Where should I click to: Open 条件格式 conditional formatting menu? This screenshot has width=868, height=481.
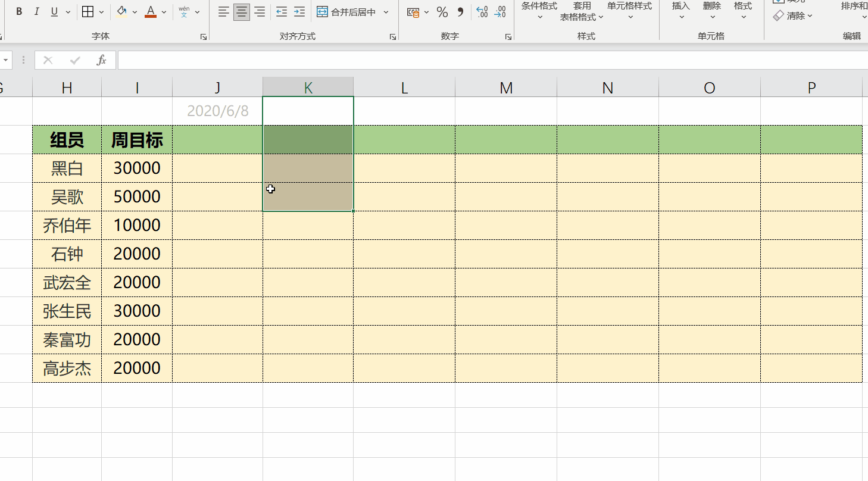[539, 11]
